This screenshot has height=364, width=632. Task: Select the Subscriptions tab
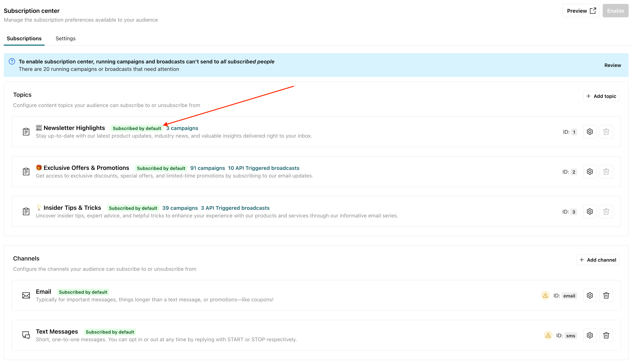pyautogui.click(x=24, y=38)
